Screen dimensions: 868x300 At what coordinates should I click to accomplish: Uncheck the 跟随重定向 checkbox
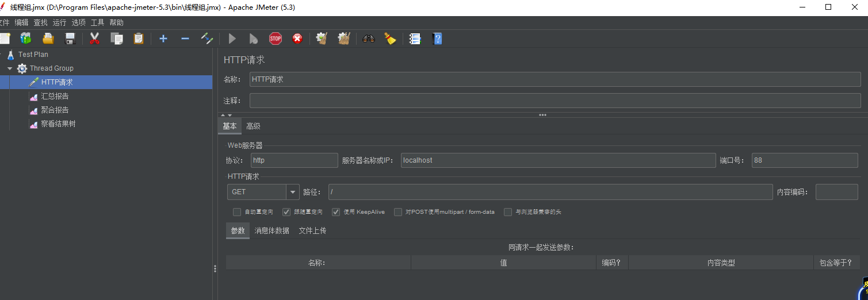coord(286,212)
